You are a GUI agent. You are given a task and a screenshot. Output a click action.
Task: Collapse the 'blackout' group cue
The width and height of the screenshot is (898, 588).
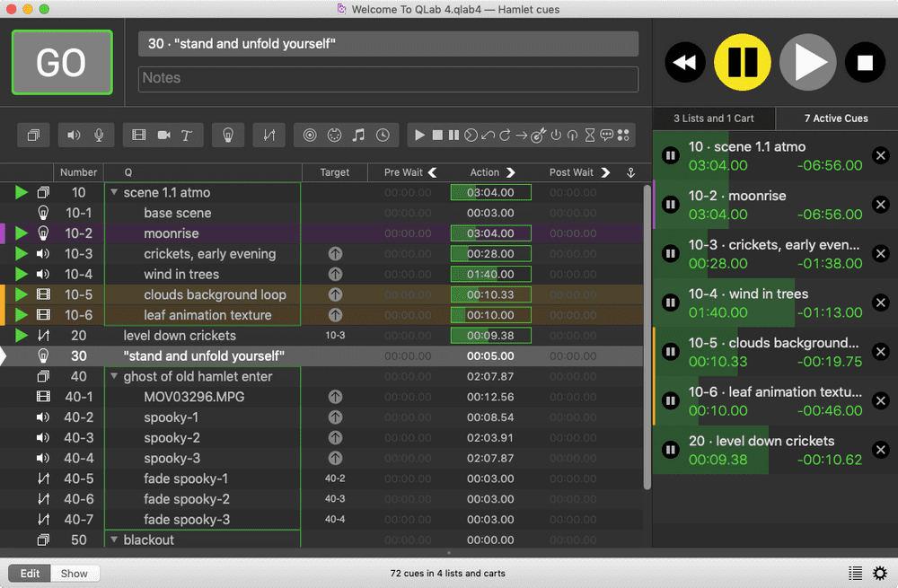(x=114, y=540)
